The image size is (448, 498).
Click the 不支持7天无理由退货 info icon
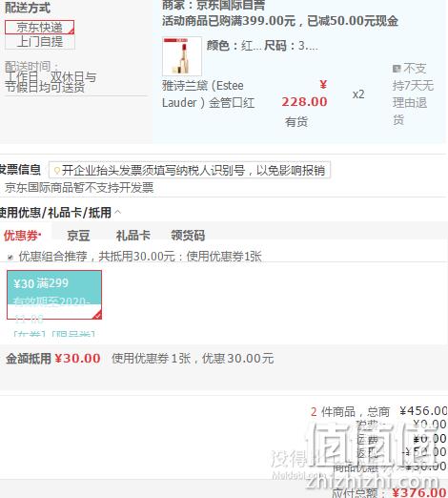point(397,69)
